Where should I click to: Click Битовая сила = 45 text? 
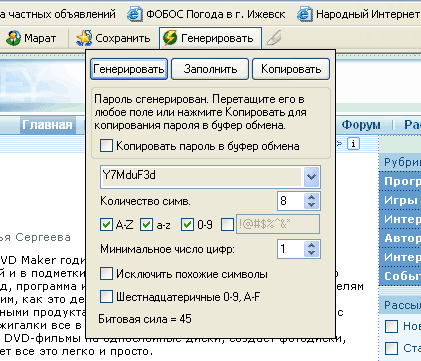click(145, 319)
